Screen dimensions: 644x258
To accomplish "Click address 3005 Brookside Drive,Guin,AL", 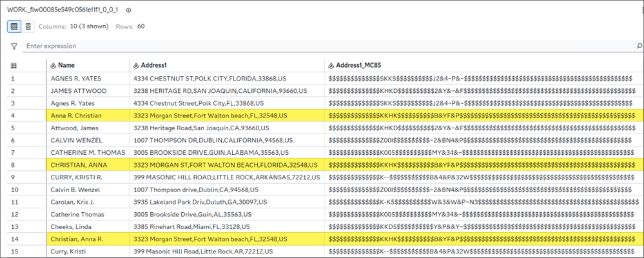I will pos(193,214).
